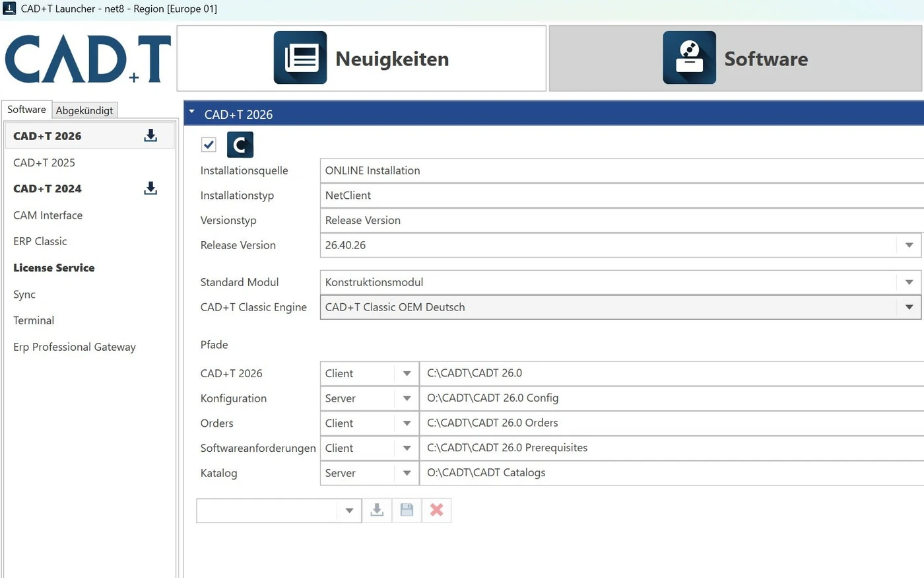Click the dark blue C product icon

240,145
